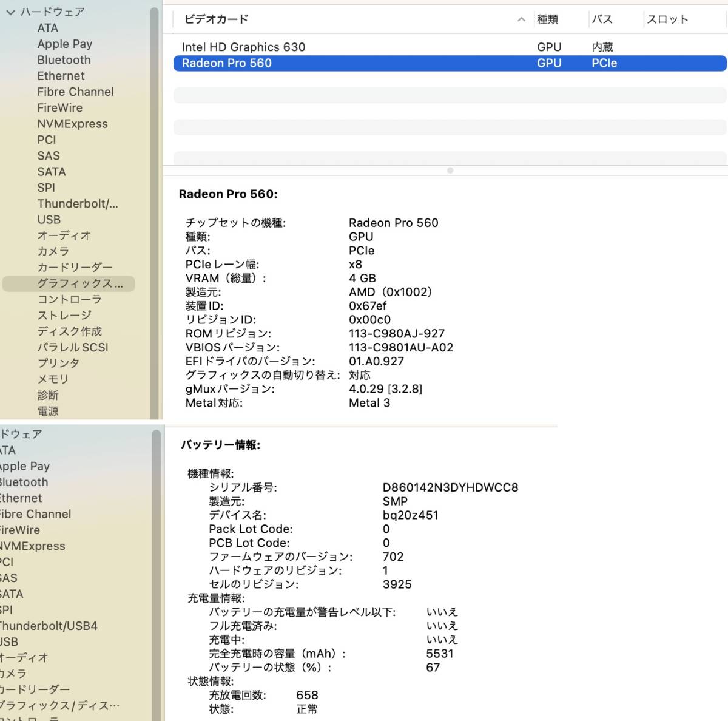The height and width of the screenshot is (721, 728).
Task: Select SAS in the upper sidebar
Action: point(49,155)
